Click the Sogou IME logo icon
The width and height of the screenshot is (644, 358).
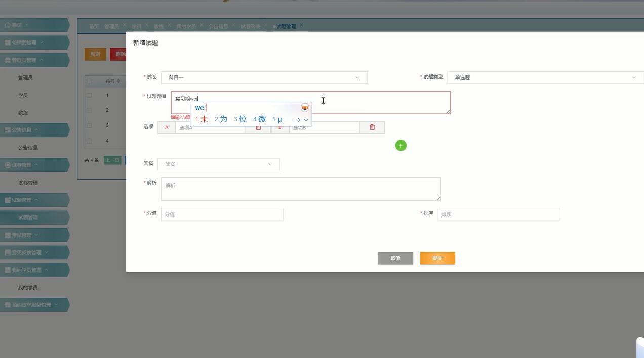(x=305, y=108)
